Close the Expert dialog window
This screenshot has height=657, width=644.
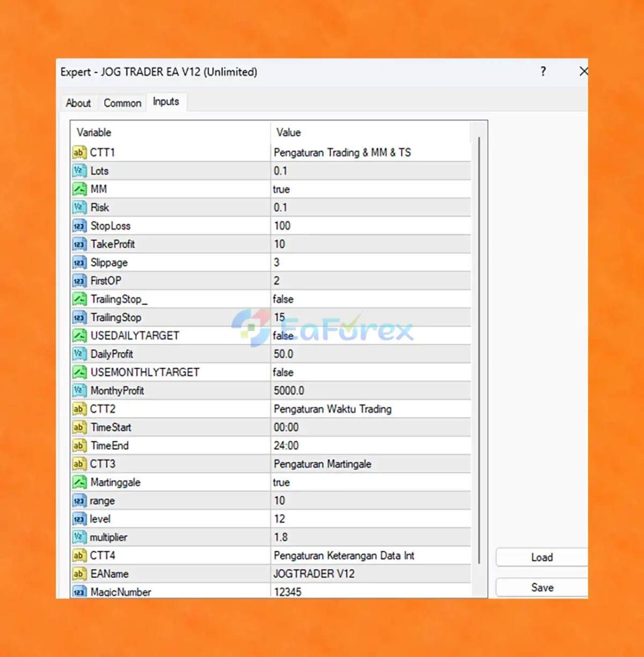pyautogui.click(x=583, y=71)
